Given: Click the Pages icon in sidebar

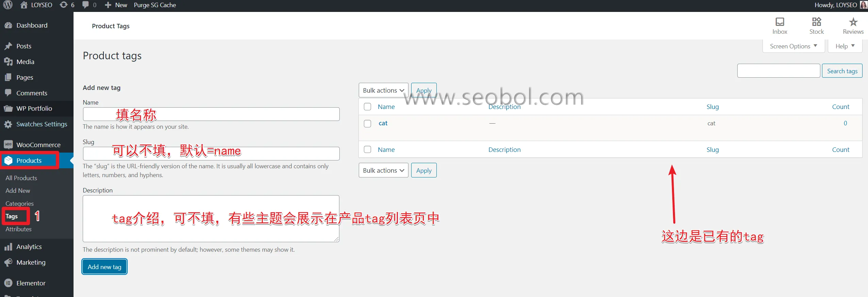Looking at the screenshot, I should (x=8, y=77).
